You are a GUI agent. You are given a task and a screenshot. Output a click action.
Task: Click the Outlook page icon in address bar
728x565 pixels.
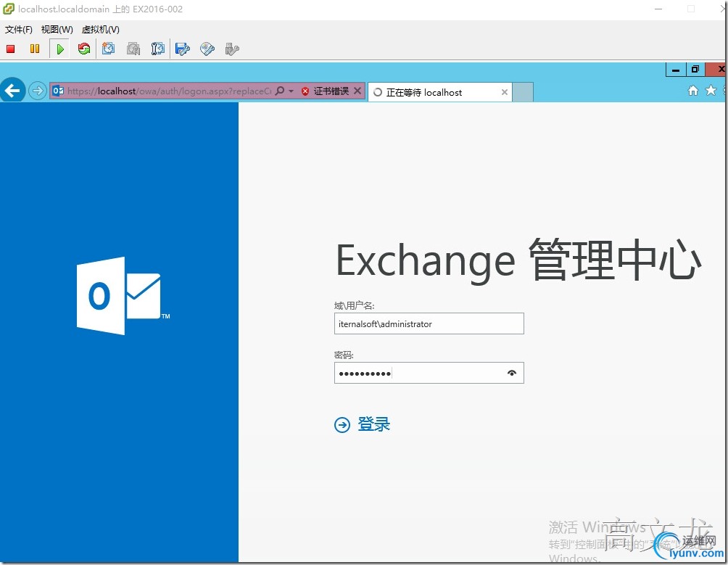coord(58,91)
